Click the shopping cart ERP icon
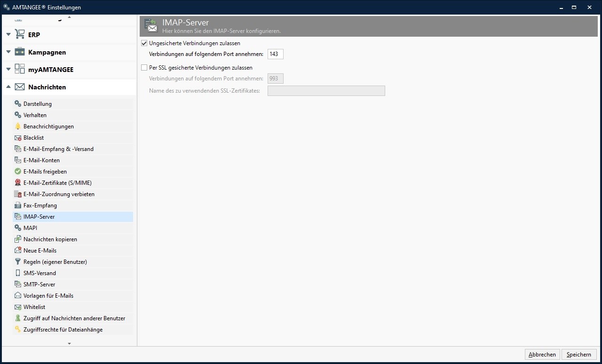 click(20, 34)
